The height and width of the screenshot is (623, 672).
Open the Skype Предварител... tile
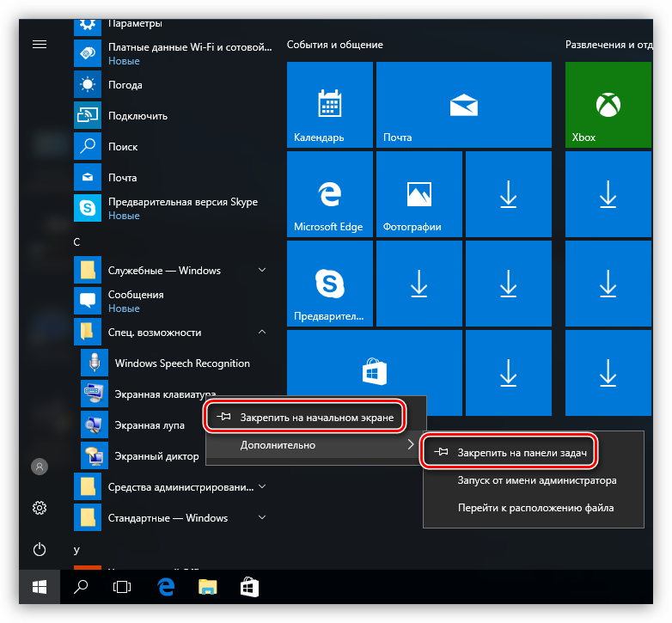pos(330,284)
